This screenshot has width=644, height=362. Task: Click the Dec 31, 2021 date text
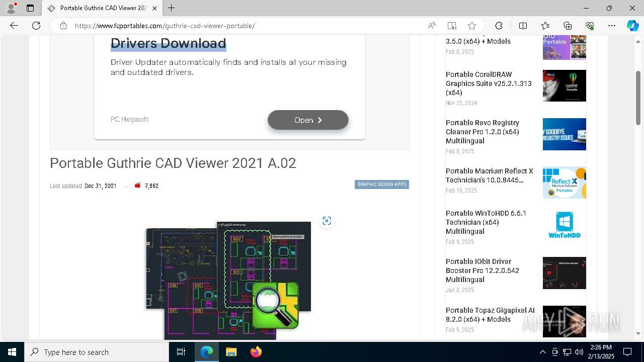point(101,186)
